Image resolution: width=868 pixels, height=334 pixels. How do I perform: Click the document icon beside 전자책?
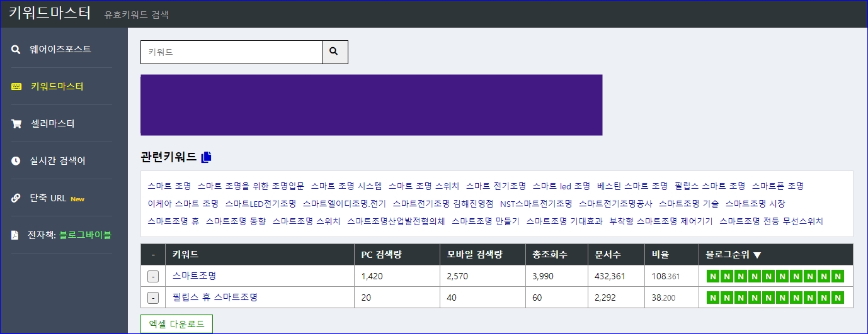[x=15, y=235]
